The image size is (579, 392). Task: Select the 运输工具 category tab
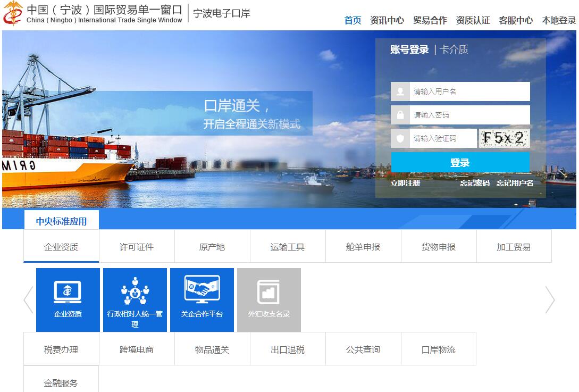coord(288,247)
